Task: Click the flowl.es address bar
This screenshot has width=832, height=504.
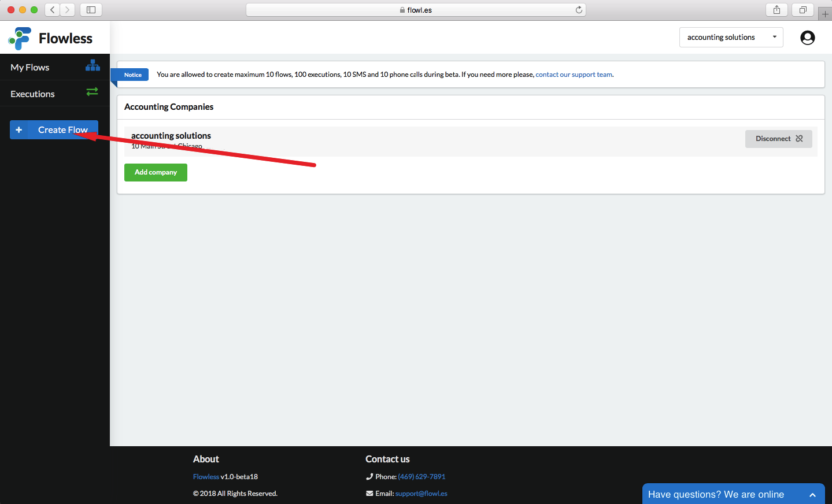Action: pos(416,10)
